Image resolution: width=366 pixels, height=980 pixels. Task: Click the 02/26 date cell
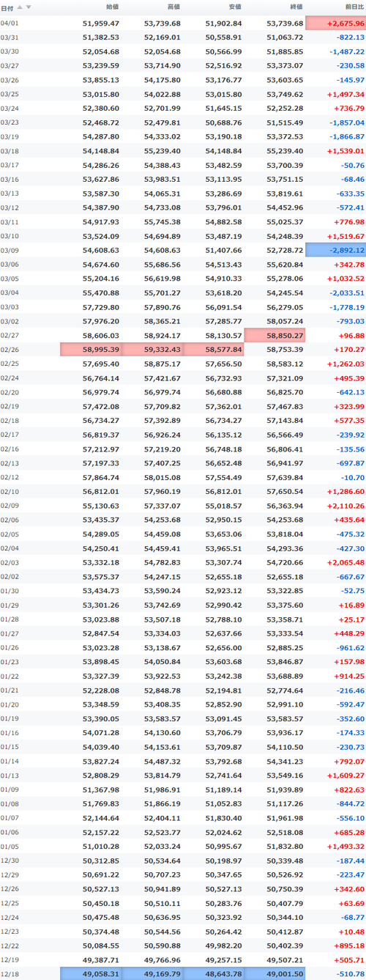point(10,350)
